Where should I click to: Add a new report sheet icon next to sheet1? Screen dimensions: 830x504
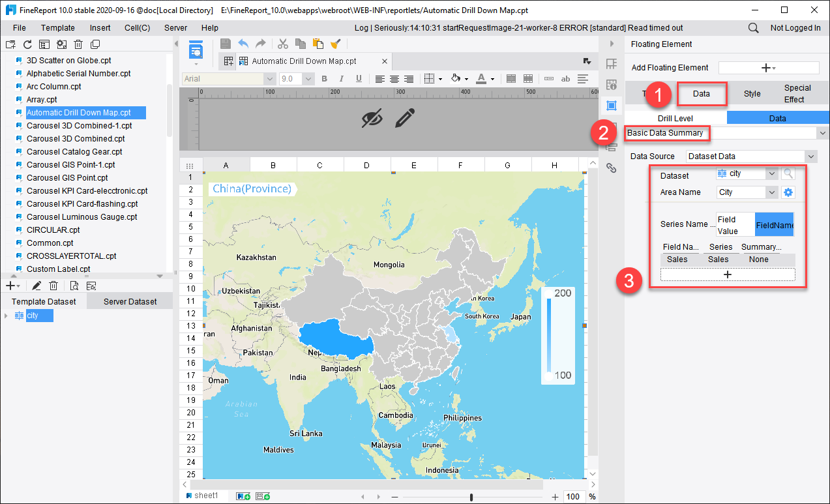click(x=243, y=497)
